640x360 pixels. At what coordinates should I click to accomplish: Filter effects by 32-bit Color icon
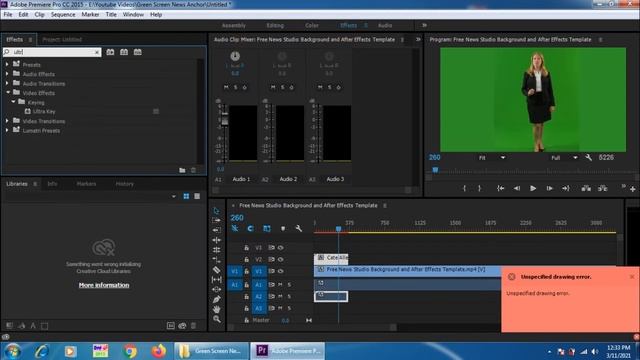coord(124,52)
